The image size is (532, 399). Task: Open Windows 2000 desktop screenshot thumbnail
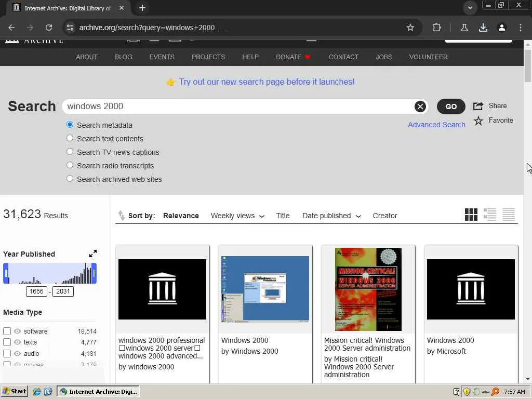265,289
